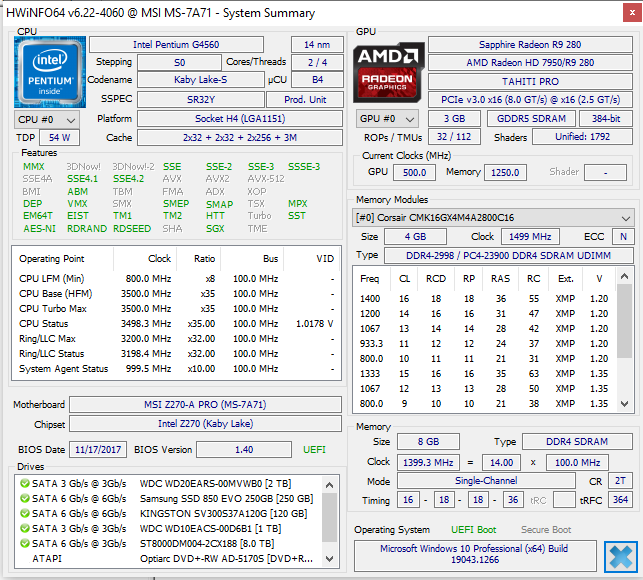Click the Microsoft Windows 10 operating system box
Viewport: 643px width, 580px height.
477,556
